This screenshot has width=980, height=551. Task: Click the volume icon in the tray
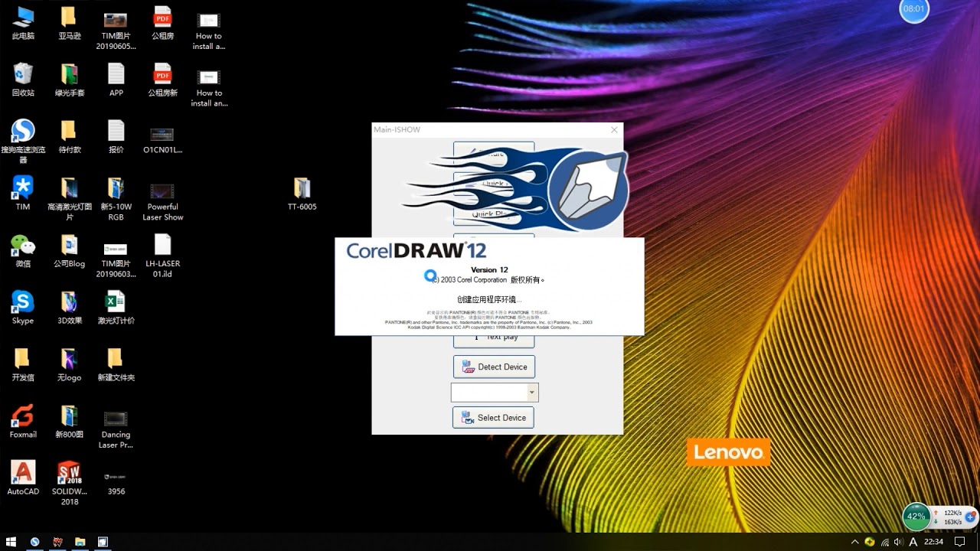click(x=898, y=542)
